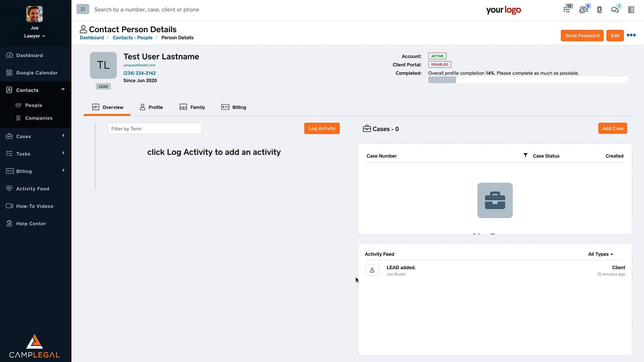The height and width of the screenshot is (362, 644).
Task: Collapse the Contacts section in the sidebar
Action: (x=63, y=89)
